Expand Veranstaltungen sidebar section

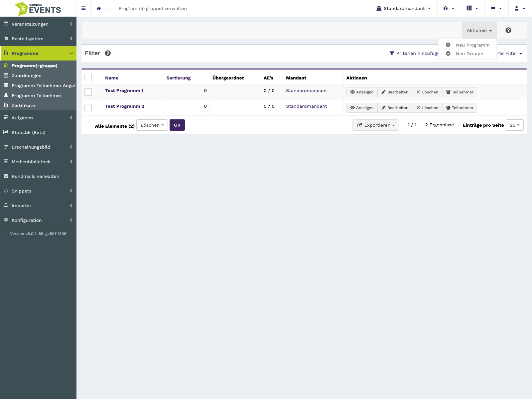[x=38, y=24]
